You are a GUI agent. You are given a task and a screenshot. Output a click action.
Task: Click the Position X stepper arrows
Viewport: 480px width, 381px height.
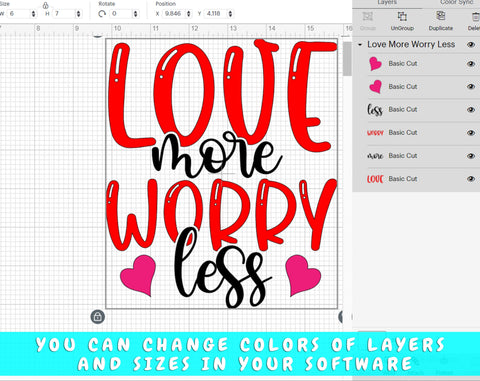tap(189, 14)
